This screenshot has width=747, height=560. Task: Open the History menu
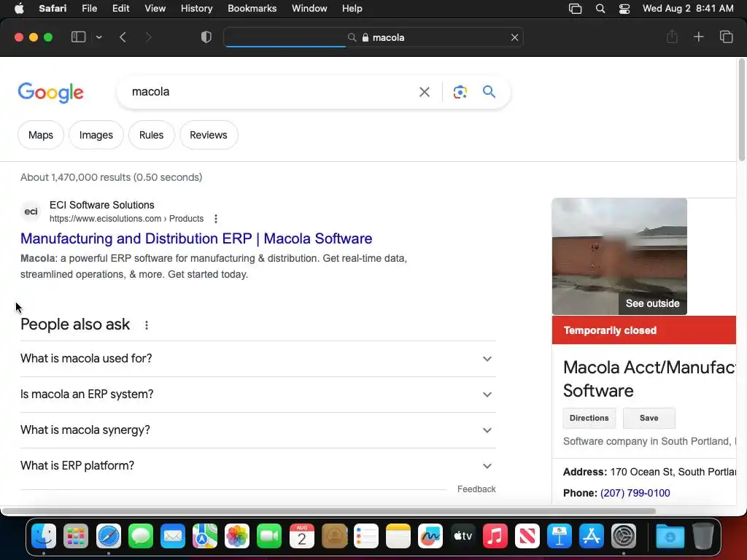click(196, 9)
